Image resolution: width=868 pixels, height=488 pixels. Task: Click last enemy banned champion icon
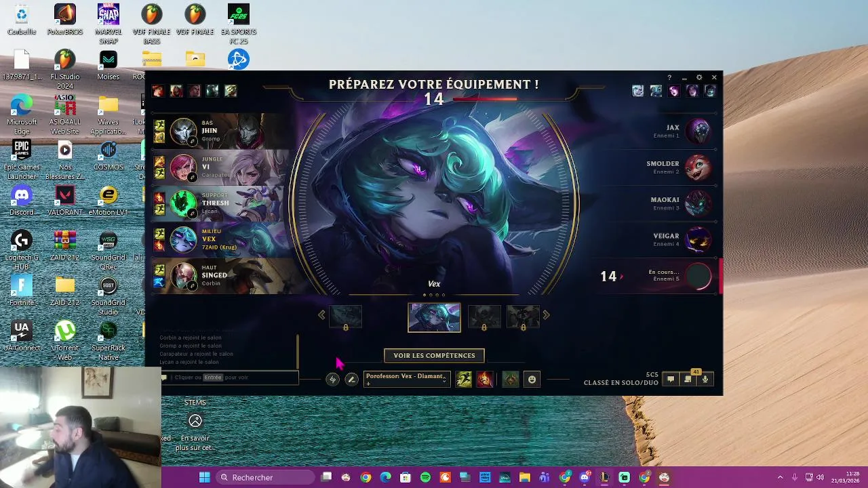click(x=710, y=91)
